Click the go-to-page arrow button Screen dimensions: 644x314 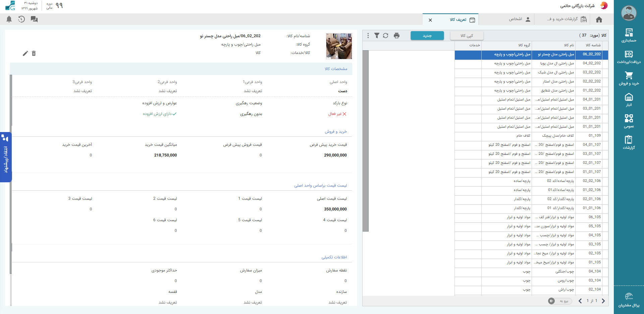(x=551, y=301)
